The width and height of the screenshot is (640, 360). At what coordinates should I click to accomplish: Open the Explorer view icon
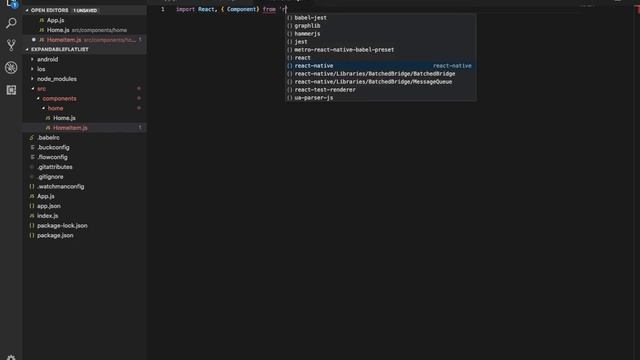[11, 4]
